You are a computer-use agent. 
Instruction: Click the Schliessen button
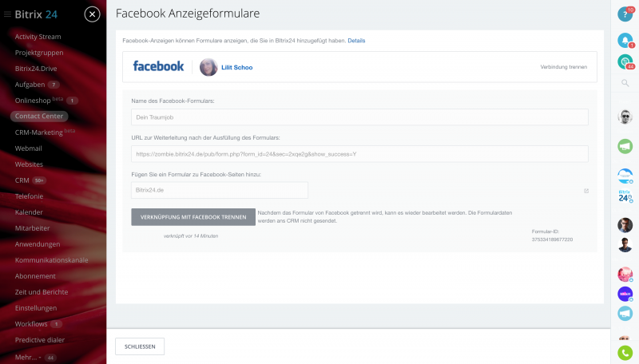click(x=140, y=346)
